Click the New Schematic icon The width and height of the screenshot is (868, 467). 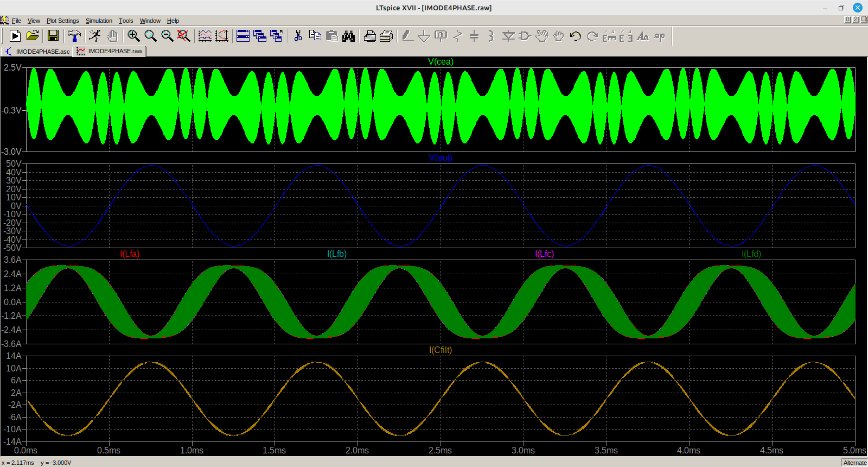15,36
